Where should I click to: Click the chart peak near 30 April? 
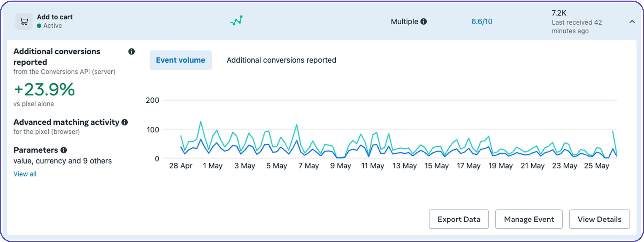coord(201,122)
